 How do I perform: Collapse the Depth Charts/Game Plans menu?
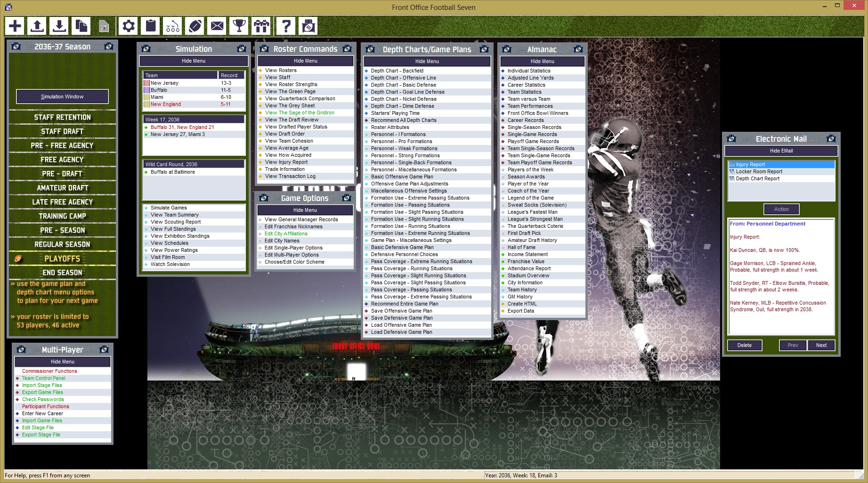(x=427, y=61)
